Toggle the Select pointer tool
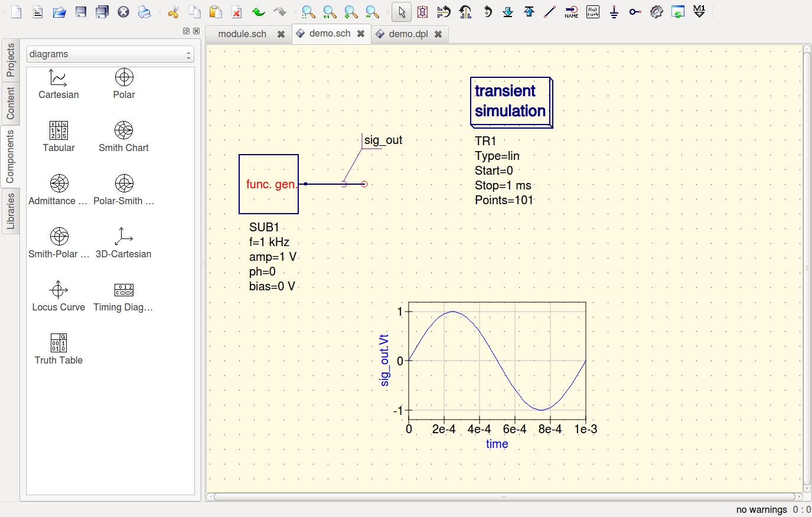812x517 pixels. click(402, 12)
